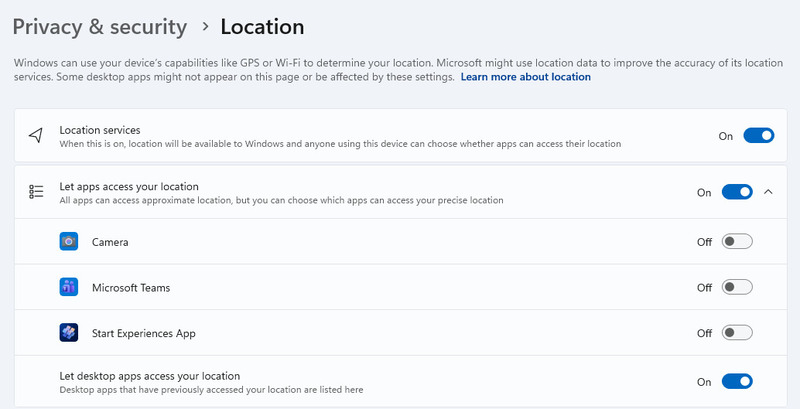This screenshot has width=800, height=409.
Task: Turn on Microsoft Teams location toggle
Action: click(737, 288)
